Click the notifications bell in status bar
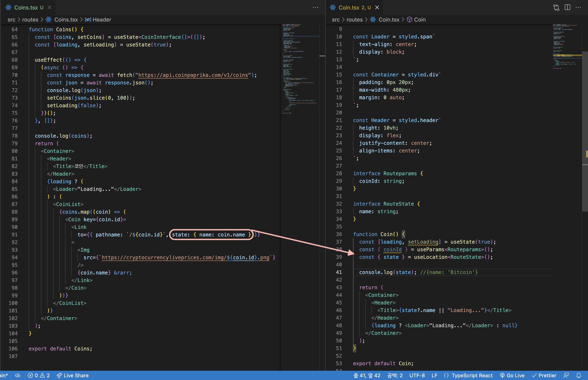 [x=579, y=375]
